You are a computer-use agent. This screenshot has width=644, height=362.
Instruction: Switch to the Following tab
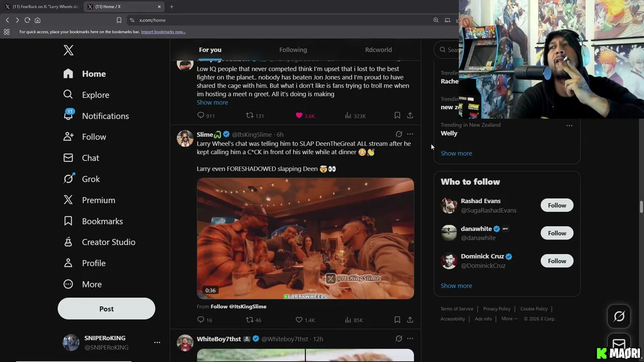point(293,50)
